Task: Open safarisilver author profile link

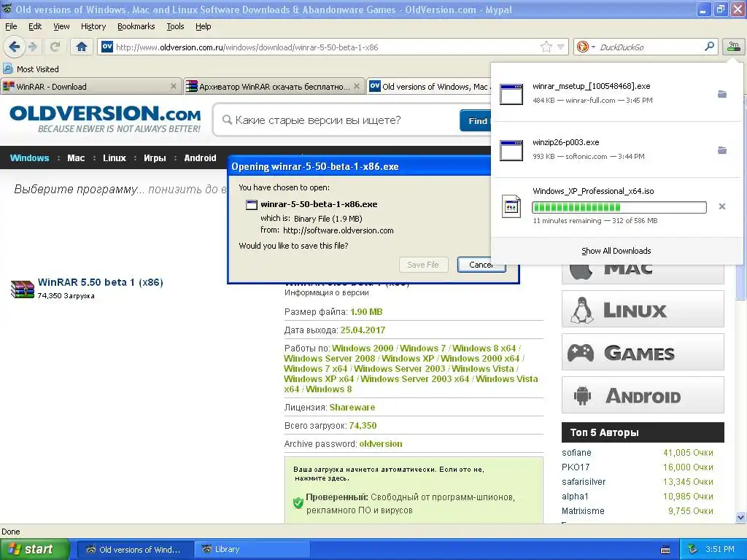Action: [x=584, y=481]
